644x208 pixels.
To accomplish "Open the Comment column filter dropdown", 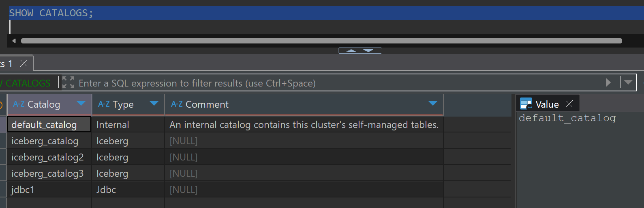I will 433,104.
